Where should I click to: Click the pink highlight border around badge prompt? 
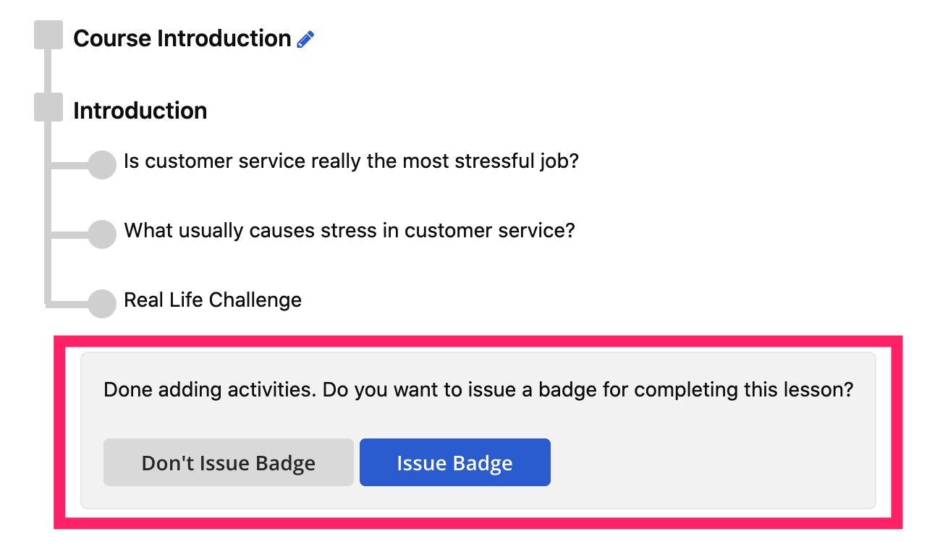[x=478, y=340]
